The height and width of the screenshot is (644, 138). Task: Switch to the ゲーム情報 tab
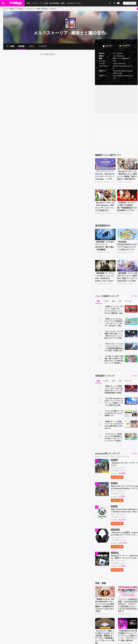(x=10, y=46)
